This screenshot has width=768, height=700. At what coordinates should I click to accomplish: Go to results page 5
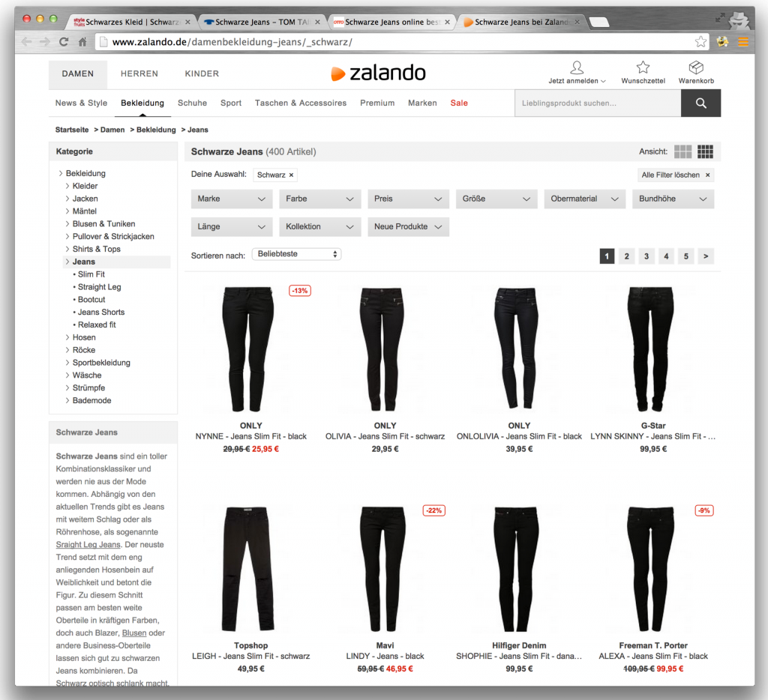pos(685,256)
